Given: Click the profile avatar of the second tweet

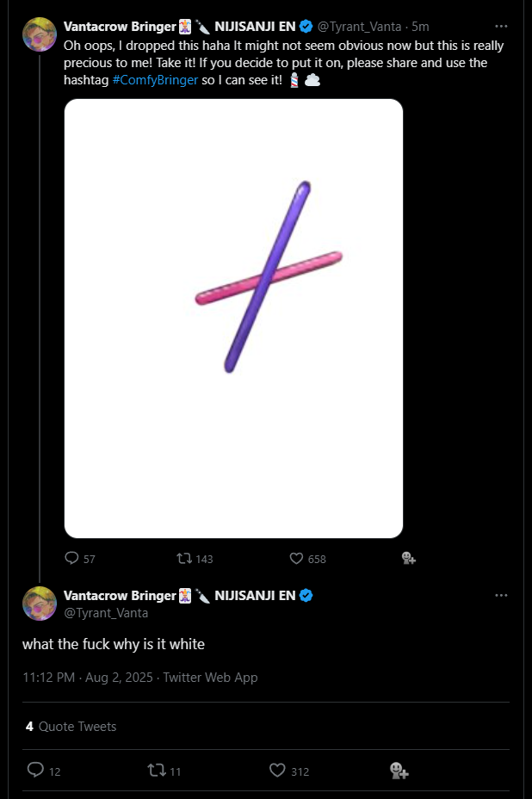Looking at the screenshot, I should (40, 604).
